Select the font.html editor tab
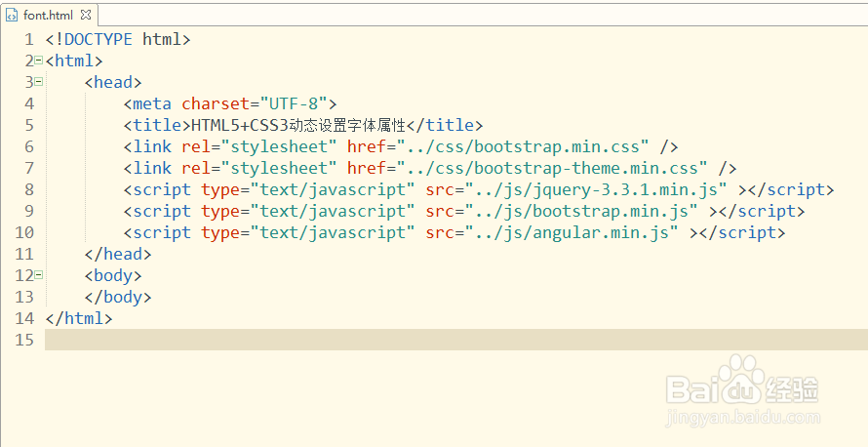868x447 pixels. click(x=49, y=15)
